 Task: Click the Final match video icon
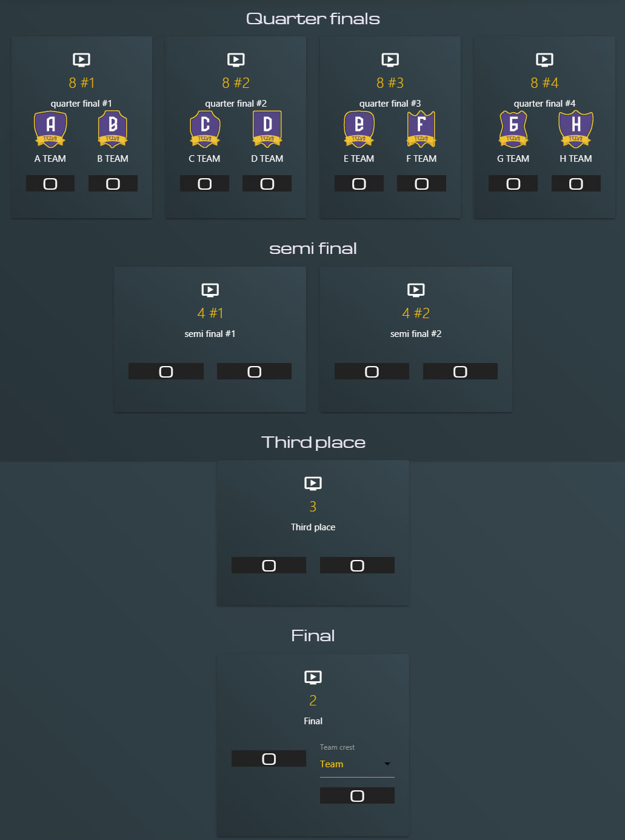[313, 677]
